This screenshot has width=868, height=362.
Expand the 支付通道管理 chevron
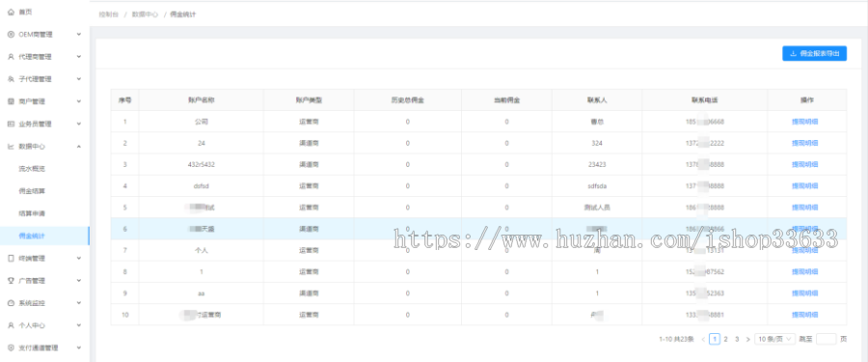(79, 348)
